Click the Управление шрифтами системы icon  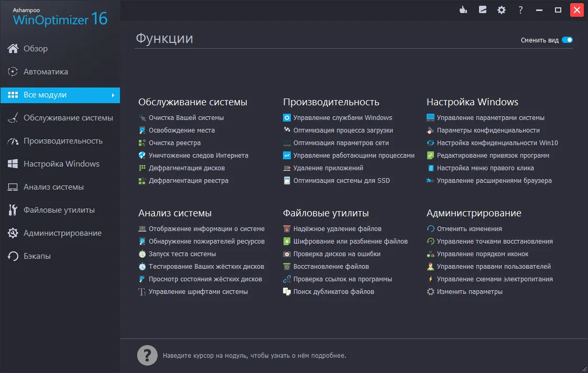coord(142,292)
